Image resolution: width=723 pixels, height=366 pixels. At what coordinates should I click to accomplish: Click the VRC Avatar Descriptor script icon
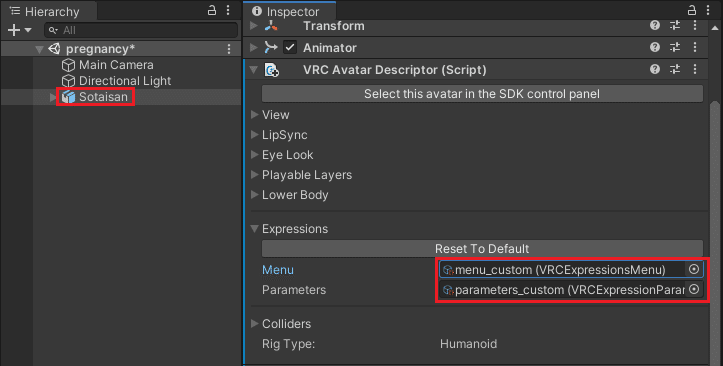point(271,70)
